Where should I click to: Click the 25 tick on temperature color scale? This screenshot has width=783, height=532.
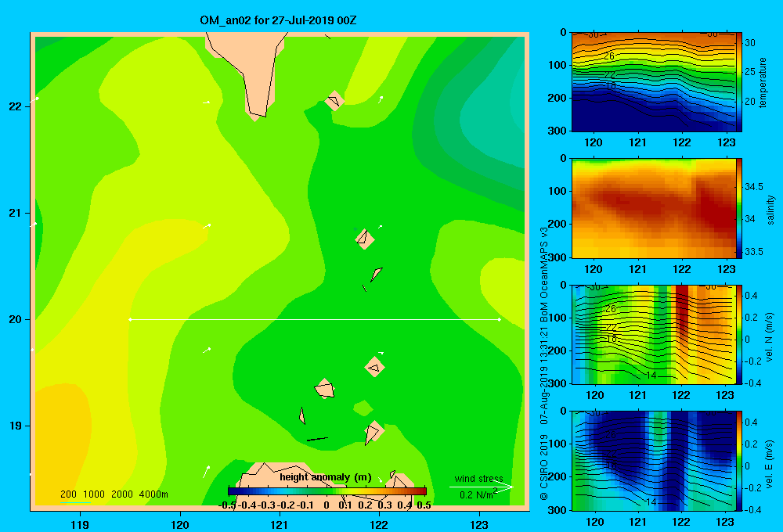(x=750, y=72)
